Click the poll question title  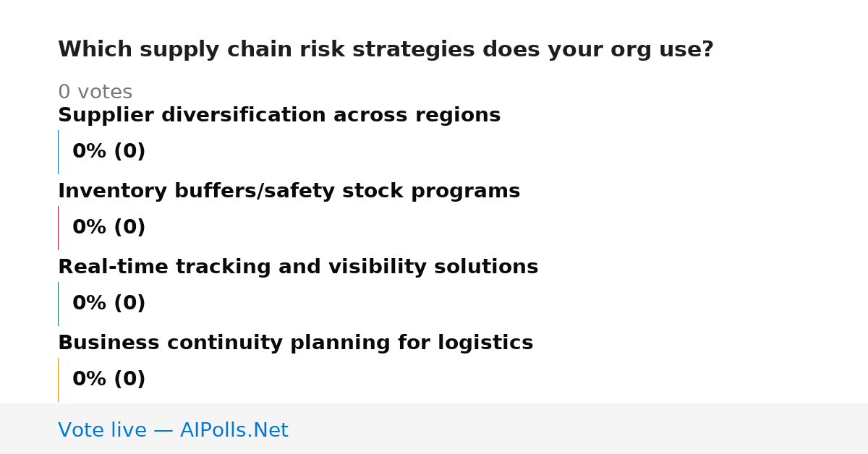tap(386, 50)
